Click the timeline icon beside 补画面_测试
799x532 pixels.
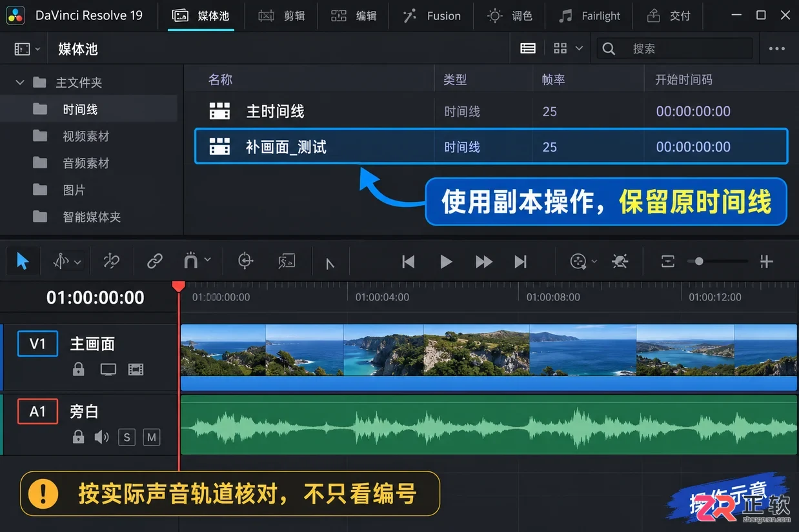point(220,146)
